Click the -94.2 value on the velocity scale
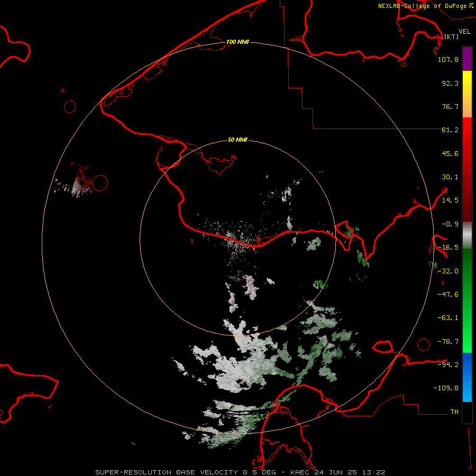The image size is (476, 476). pyautogui.click(x=448, y=364)
